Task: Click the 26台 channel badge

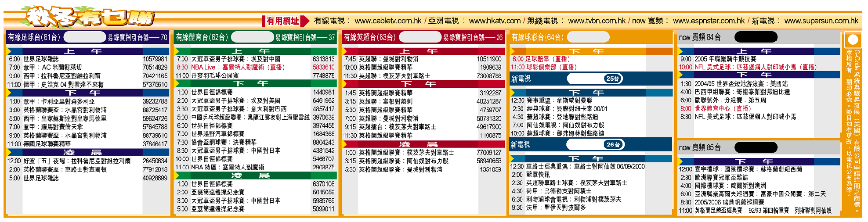Action: (612, 144)
